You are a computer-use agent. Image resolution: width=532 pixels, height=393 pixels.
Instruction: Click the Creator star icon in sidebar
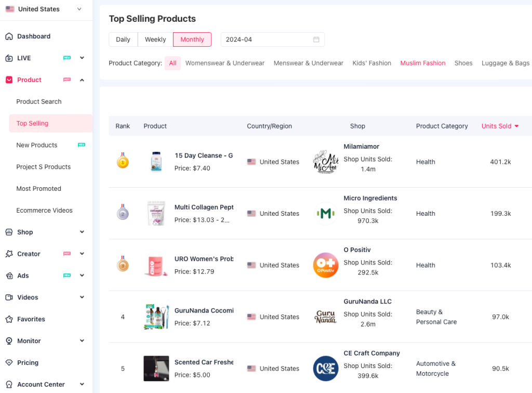point(9,254)
